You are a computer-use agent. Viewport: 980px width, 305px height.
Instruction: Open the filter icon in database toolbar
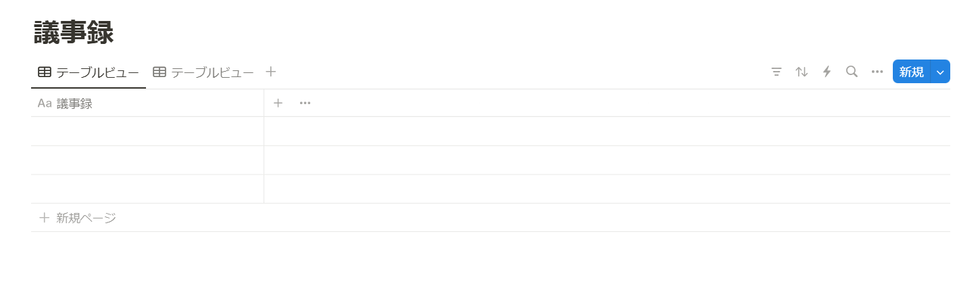click(777, 72)
